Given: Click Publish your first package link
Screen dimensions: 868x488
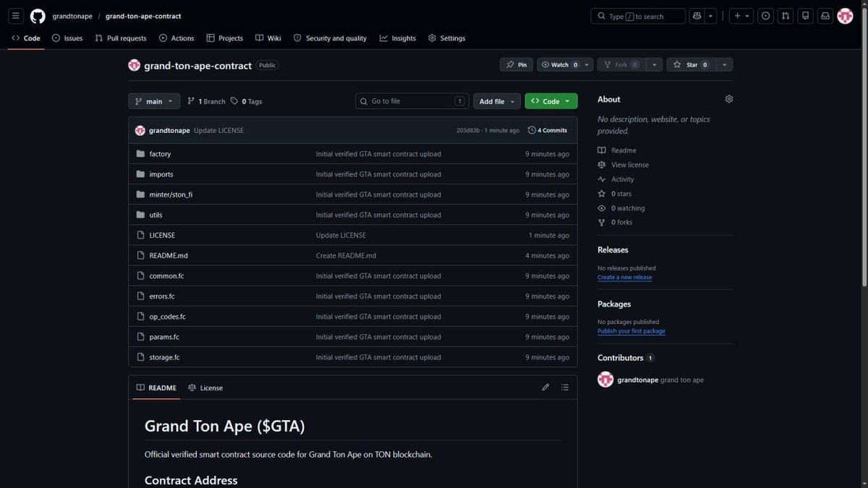Looking at the screenshot, I should [x=631, y=331].
